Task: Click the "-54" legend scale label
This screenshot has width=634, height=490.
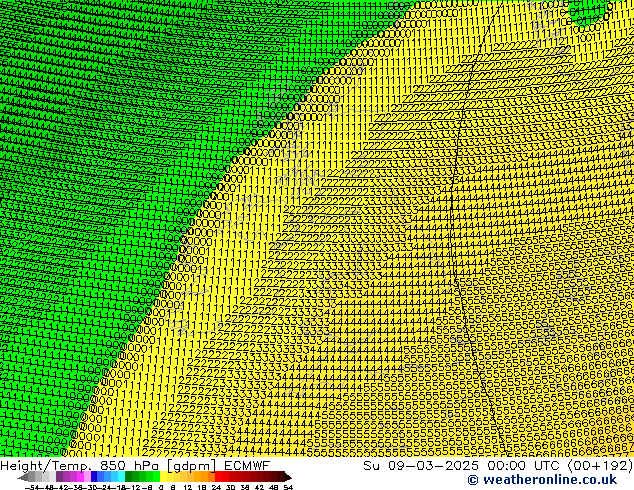Action: click(31, 487)
